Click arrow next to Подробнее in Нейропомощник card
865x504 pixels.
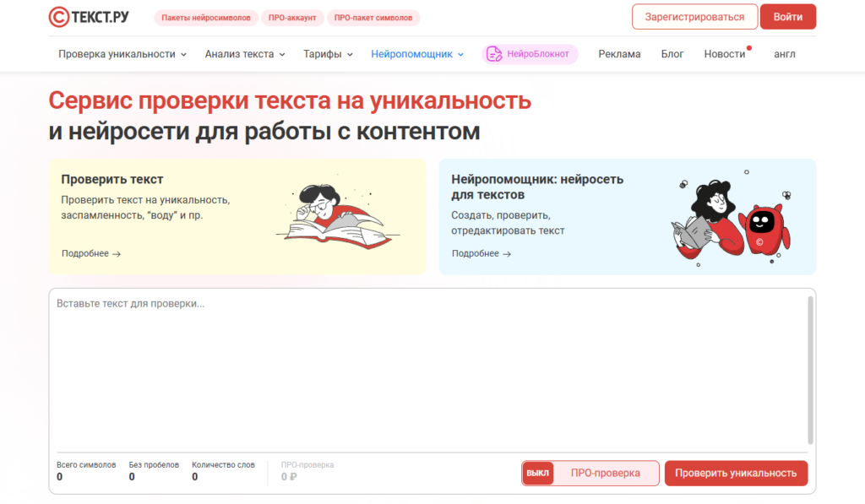[507, 254]
